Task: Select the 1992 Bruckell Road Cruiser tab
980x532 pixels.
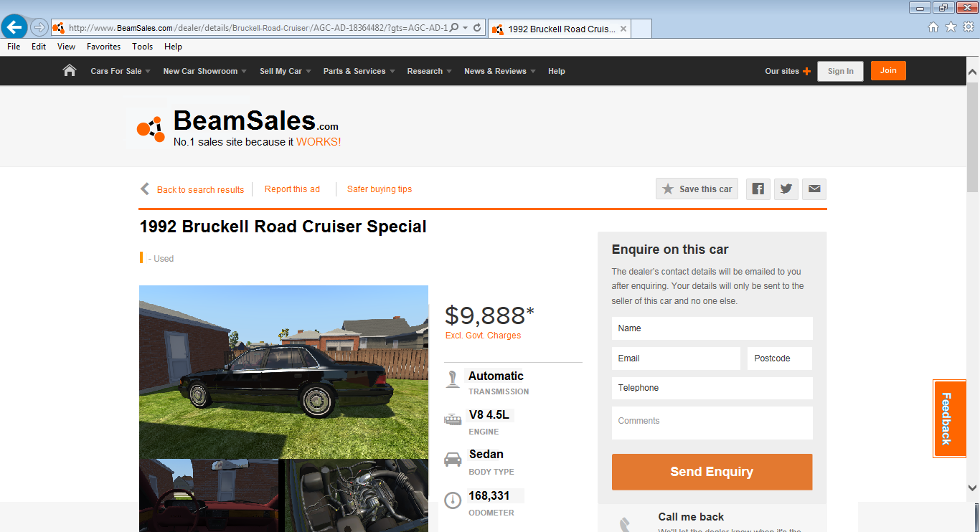Action: tap(560, 29)
